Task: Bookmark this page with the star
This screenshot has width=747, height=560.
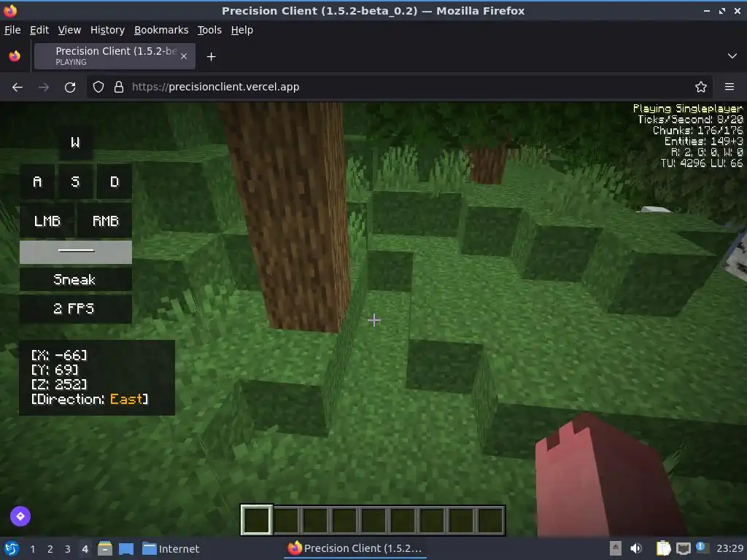Action: [x=701, y=87]
